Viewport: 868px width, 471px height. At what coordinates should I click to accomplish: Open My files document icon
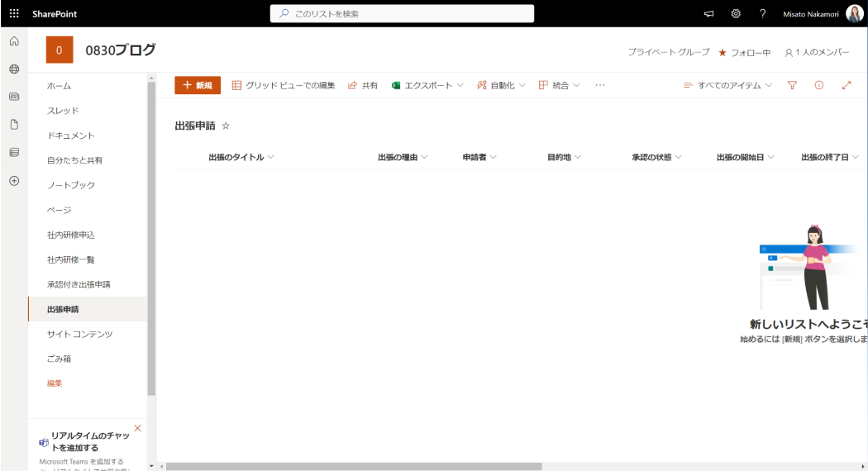(x=14, y=125)
